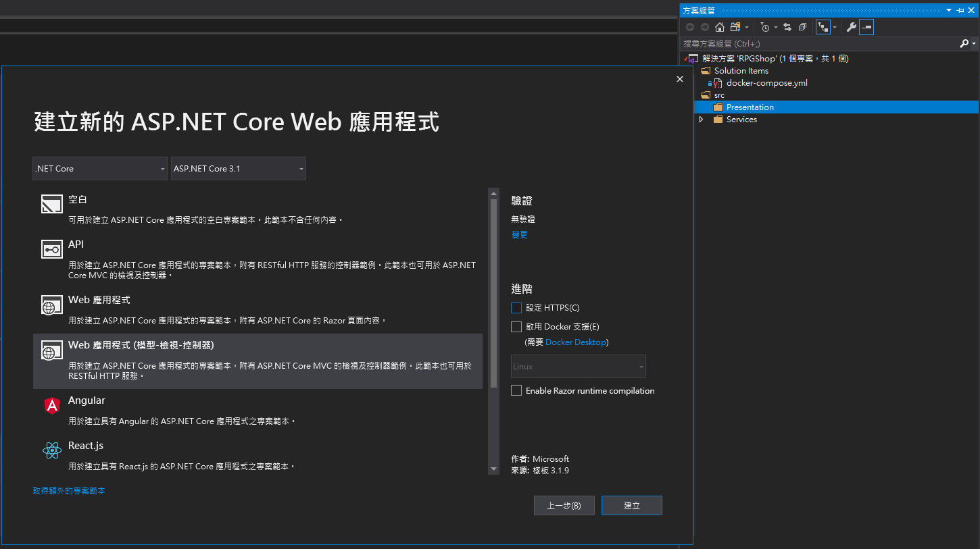Click the 變更 authentication link
980x549 pixels.
click(x=520, y=235)
